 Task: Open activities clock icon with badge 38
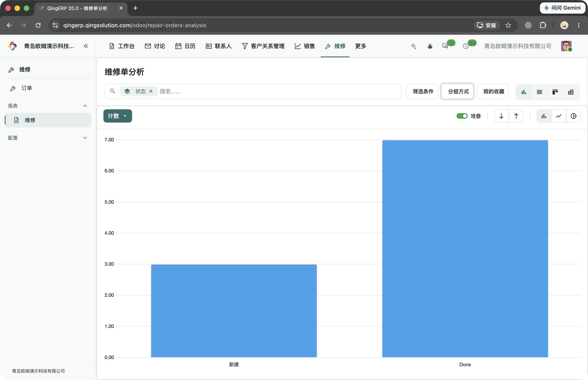[x=466, y=46]
